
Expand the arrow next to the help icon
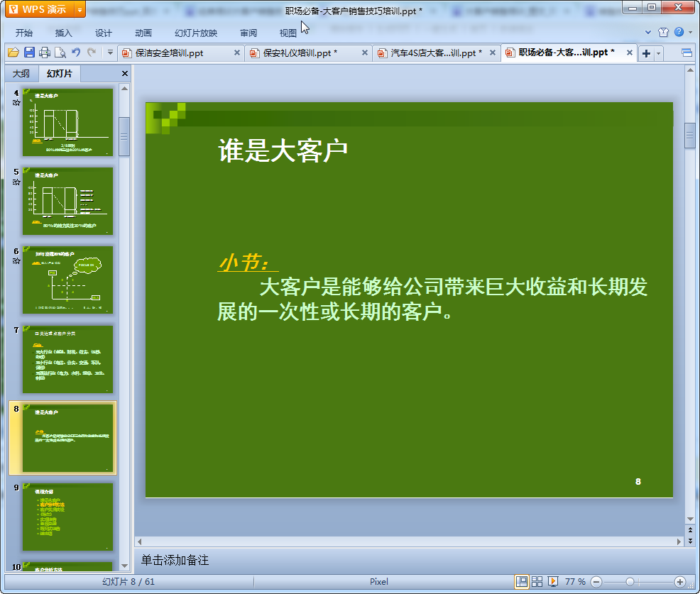point(691,32)
